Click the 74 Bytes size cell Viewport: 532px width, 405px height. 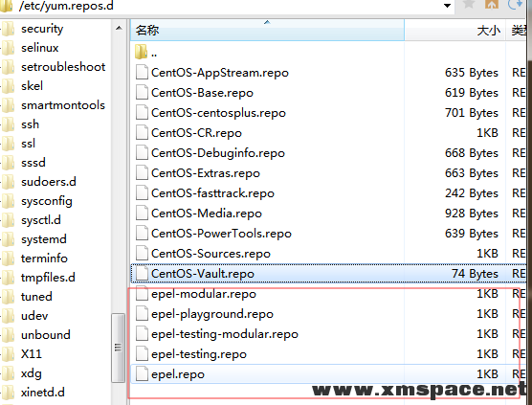coord(475,274)
